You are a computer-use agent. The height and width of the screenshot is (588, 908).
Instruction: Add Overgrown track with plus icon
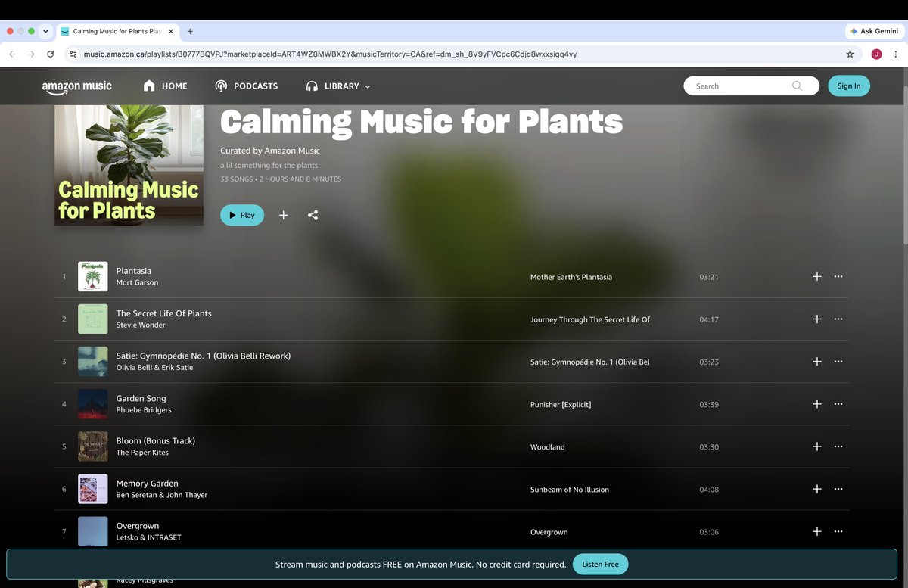(x=816, y=531)
